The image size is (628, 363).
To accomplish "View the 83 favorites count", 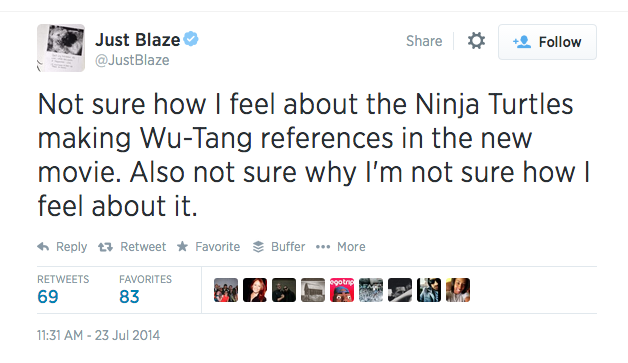I will coord(129,297).
